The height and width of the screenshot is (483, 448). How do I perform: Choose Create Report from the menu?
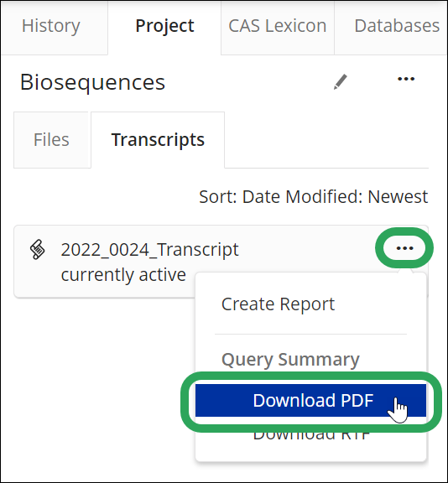pyautogui.click(x=278, y=304)
